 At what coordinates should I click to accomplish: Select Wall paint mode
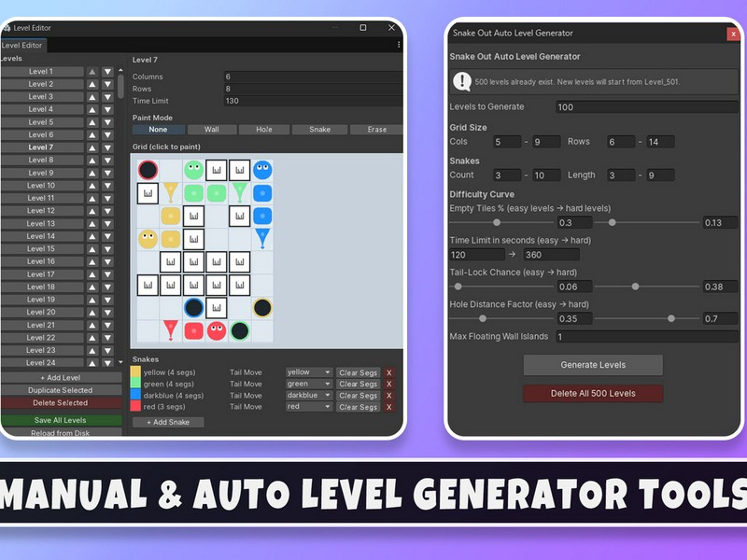(x=212, y=130)
